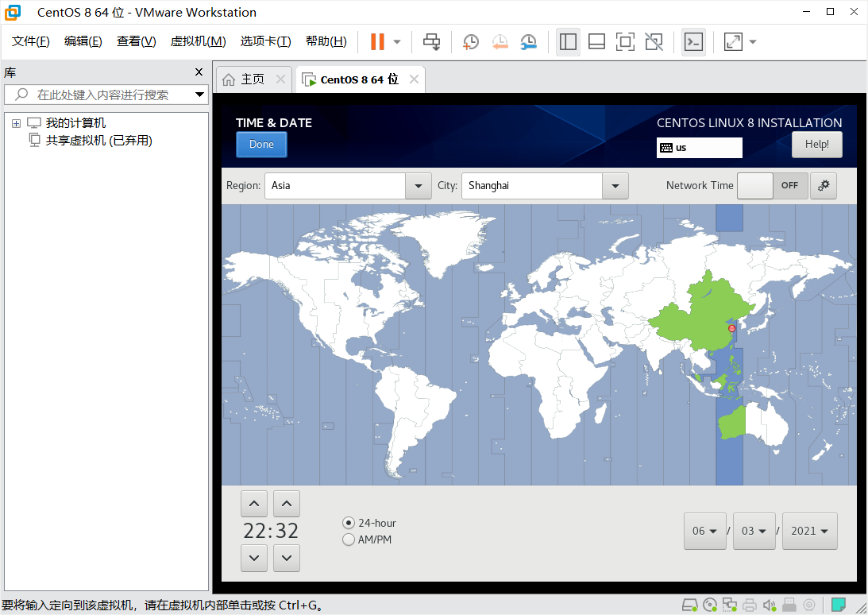Screen dimensions: 868x615
Task: Click the faded round device status icon
Action: tap(809, 605)
